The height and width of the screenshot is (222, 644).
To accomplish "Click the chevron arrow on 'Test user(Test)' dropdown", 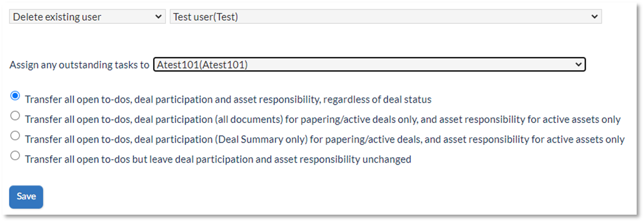I will 594,17.
